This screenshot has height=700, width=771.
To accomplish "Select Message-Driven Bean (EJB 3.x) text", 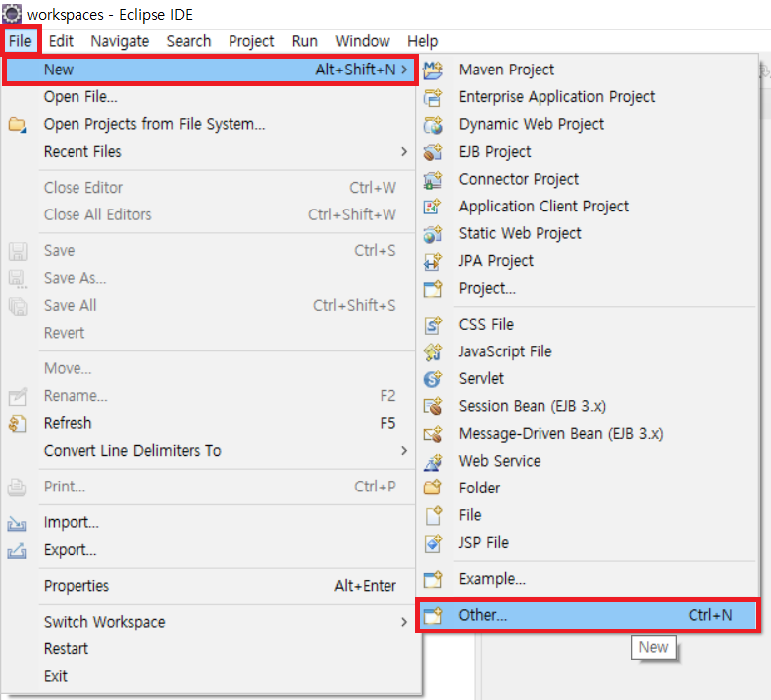I will (x=560, y=434).
